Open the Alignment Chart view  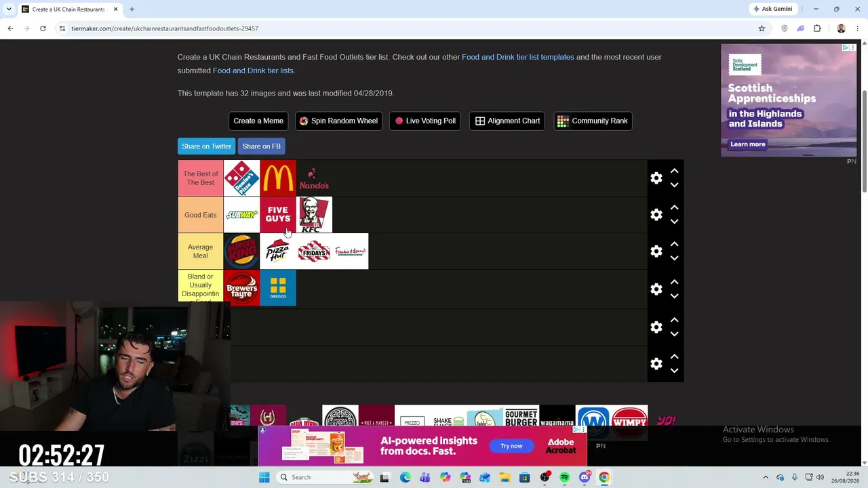click(507, 121)
